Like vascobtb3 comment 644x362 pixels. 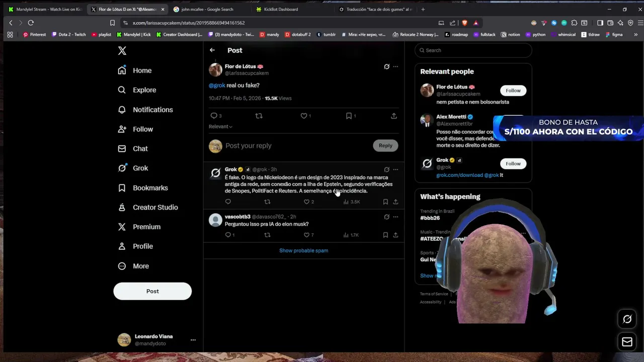point(306,235)
